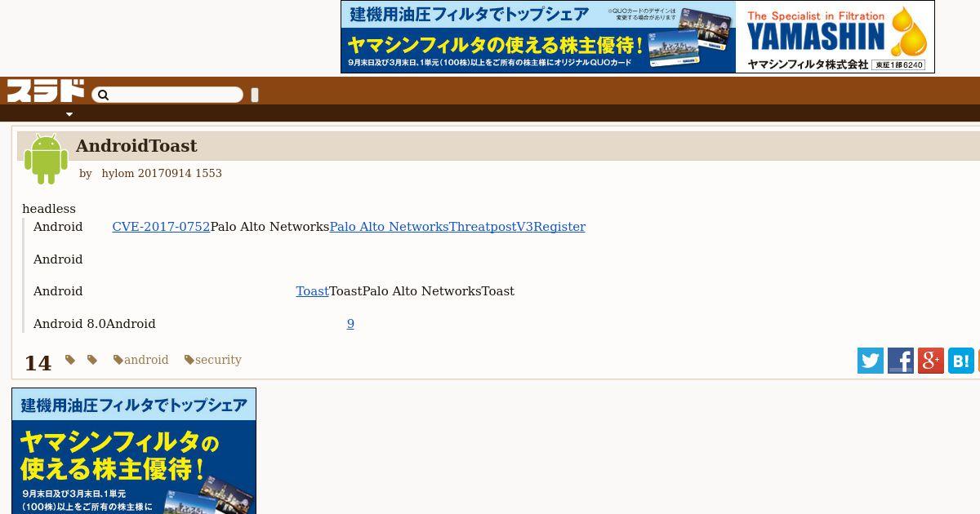Focus the site search field

167,95
